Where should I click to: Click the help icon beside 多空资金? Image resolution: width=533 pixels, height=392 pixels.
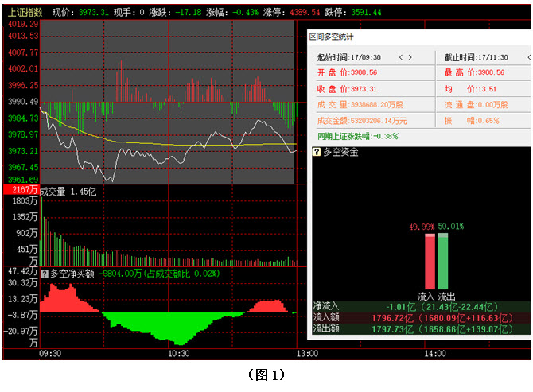(317, 152)
